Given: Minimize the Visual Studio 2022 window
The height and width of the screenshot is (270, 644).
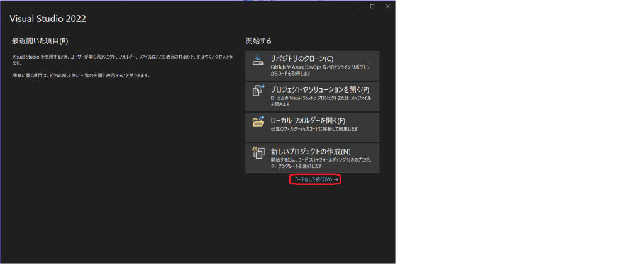Looking at the screenshot, I should [357, 6].
